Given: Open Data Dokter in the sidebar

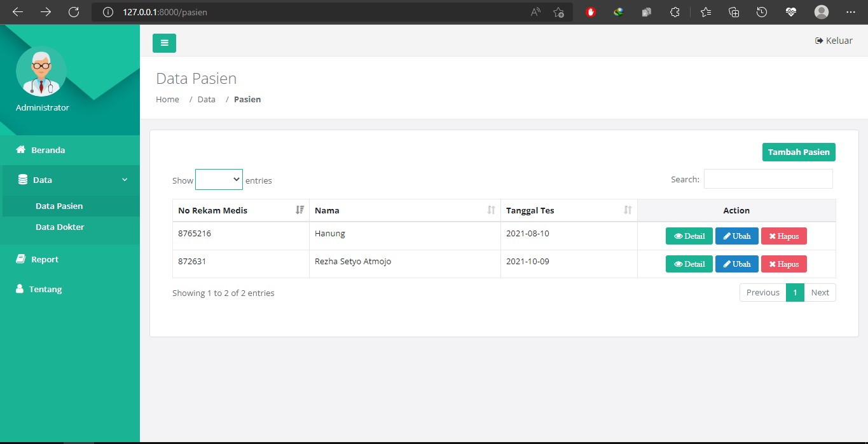Looking at the screenshot, I should pos(60,227).
